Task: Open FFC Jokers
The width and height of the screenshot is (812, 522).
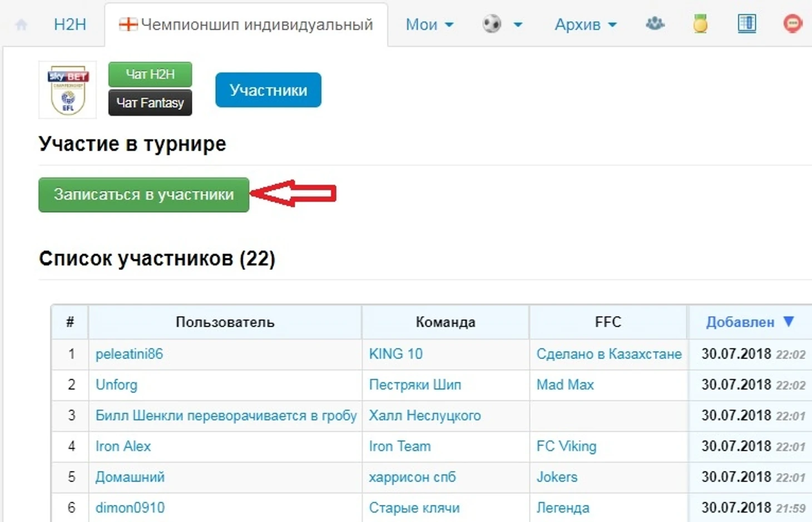Action: [557, 477]
